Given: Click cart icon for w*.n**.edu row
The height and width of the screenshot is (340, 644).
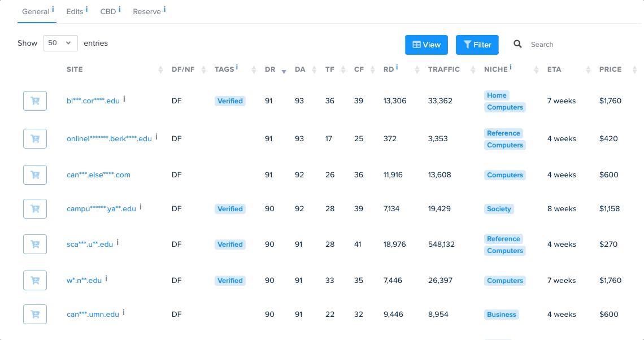Looking at the screenshot, I should (35, 281).
